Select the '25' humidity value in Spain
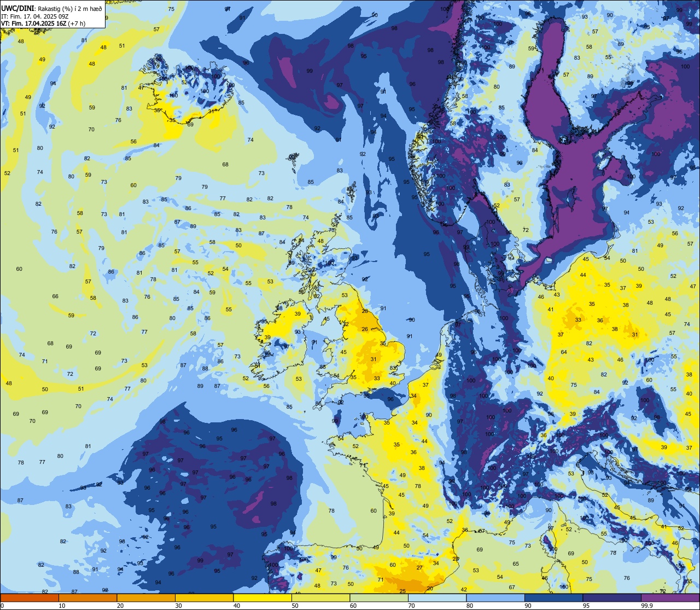The height and width of the screenshot is (610, 700). pos(402,591)
